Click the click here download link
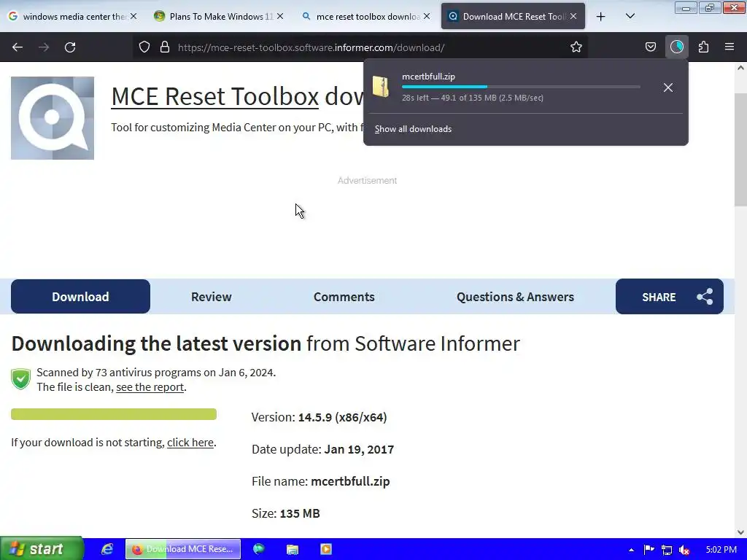Image resolution: width=747 pixels, height=560 pixels. [190, 443]
